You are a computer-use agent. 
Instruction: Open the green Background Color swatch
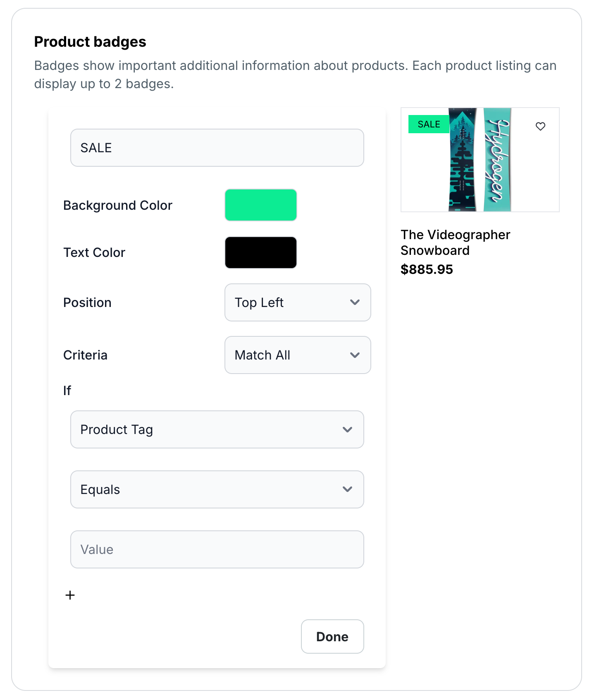[261, 205]
